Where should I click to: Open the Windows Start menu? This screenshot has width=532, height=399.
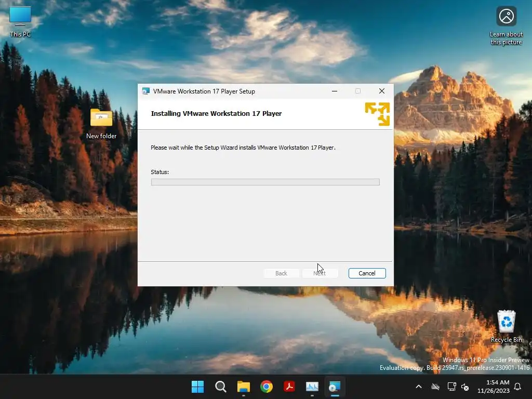[197, 387]
